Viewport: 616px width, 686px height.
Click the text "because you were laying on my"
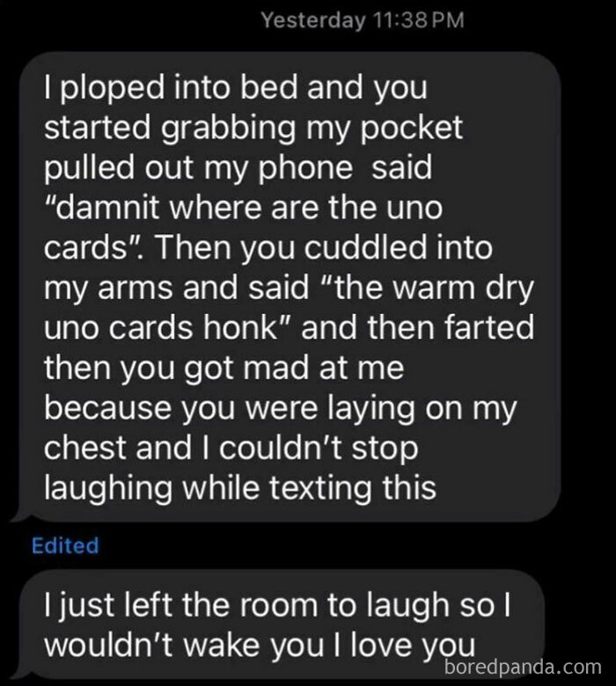280,409
